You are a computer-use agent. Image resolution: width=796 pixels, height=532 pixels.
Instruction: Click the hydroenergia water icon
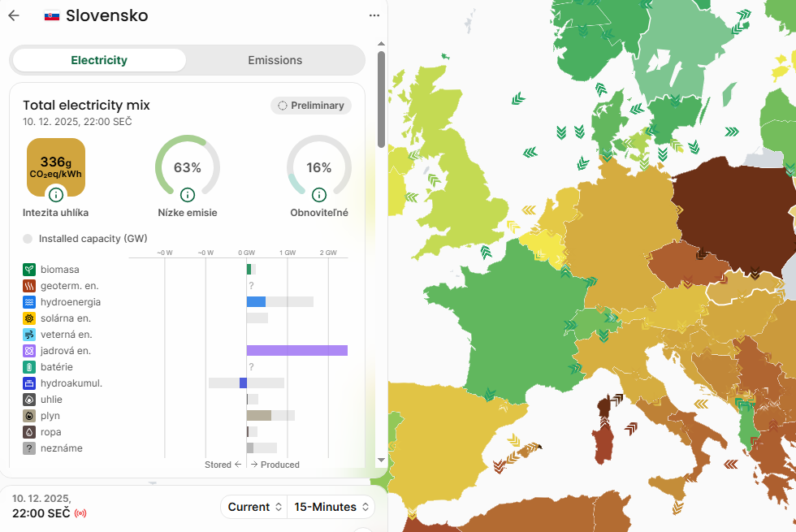(x=29, y=302)
